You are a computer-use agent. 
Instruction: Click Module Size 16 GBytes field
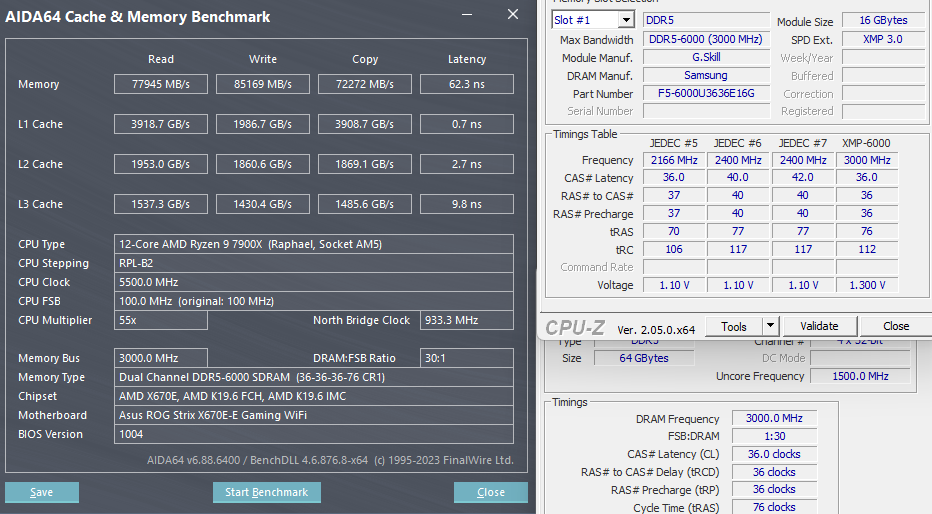tap(883, 20)
